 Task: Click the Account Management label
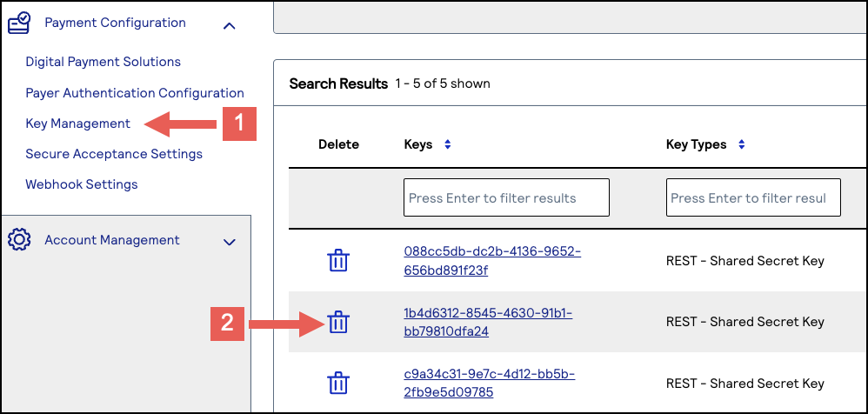point(112,240)
